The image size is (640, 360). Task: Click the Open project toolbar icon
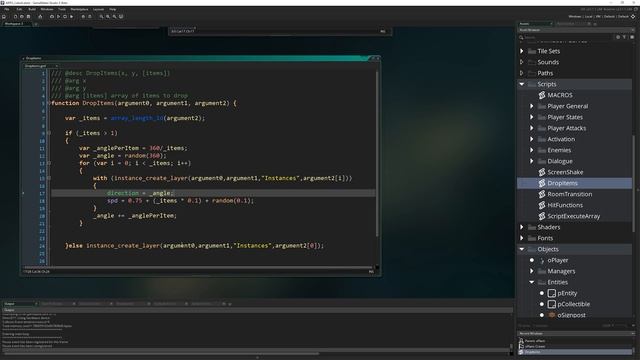point(22,16)
